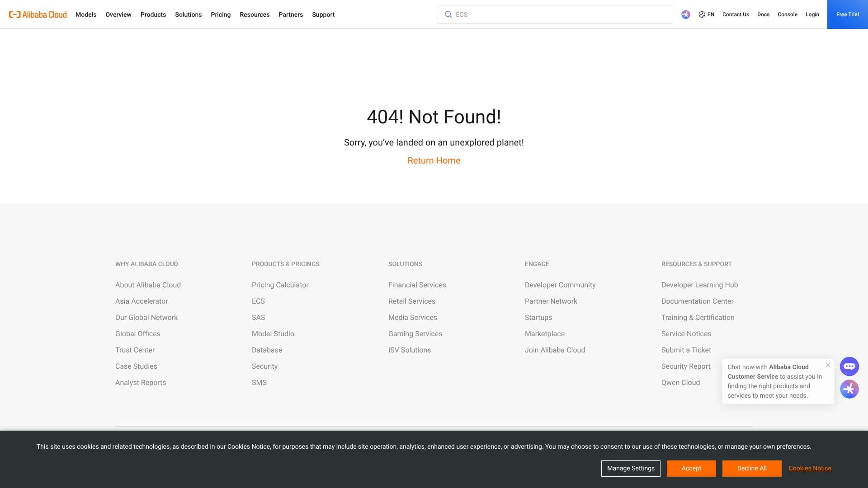Screen dimensions: 868x488
Task: Open About Alibaba Cloud footer link
Action: [148, 285]
